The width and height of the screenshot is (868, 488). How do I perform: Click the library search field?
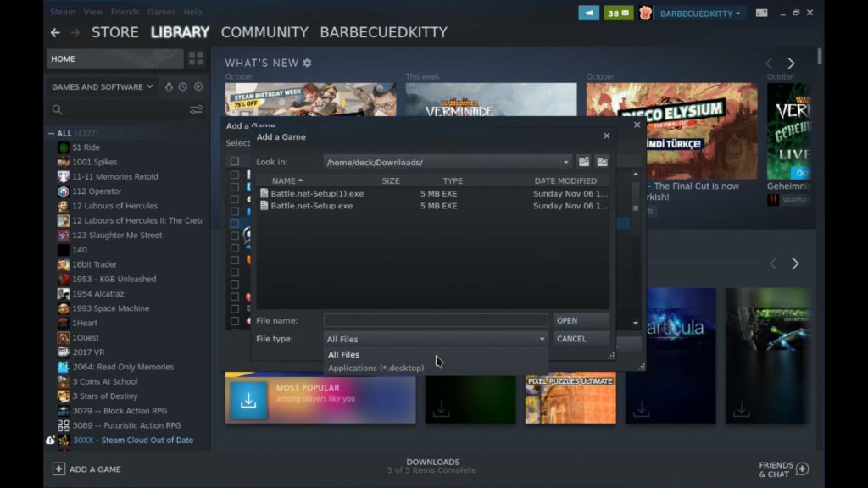point(120,109)
